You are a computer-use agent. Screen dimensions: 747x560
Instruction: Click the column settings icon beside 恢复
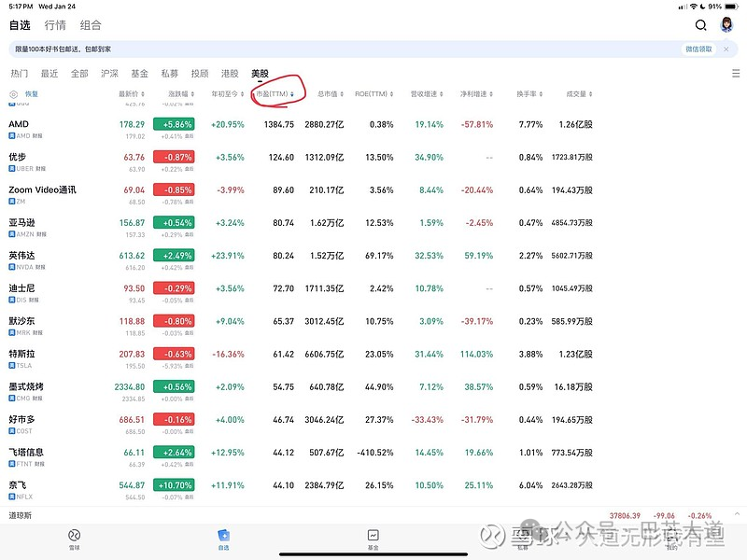(x=14, y=94)
